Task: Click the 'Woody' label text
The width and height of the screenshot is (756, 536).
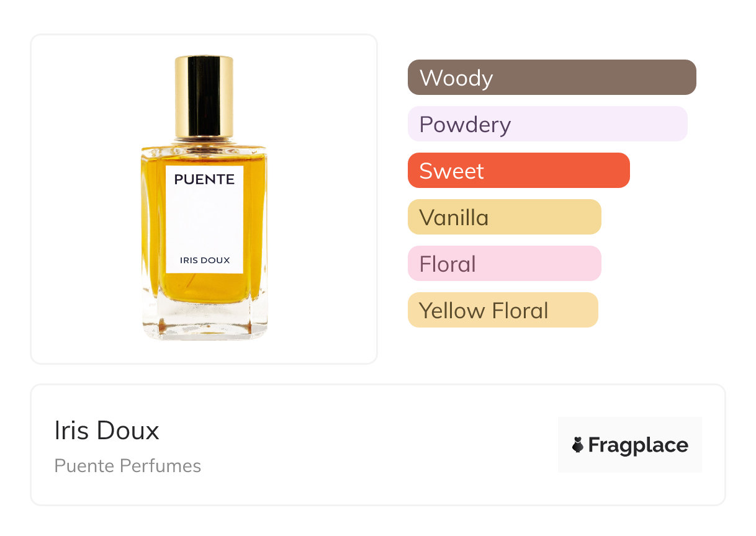Action: click(456, 78)
